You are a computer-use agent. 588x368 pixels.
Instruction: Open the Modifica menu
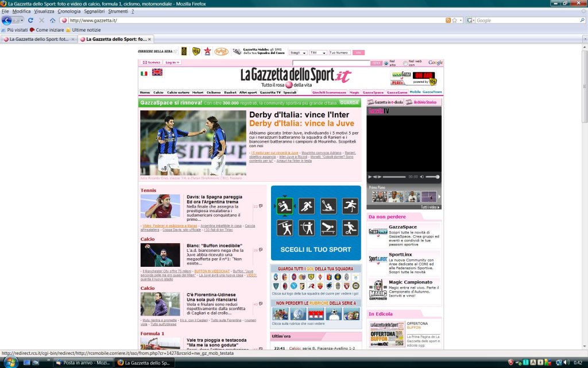(x=21, y=11)
